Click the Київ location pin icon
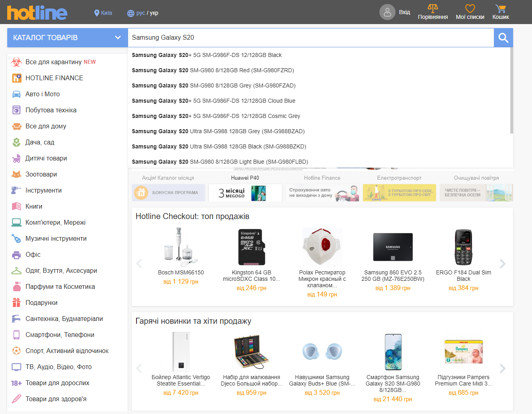 pos(97,13)
